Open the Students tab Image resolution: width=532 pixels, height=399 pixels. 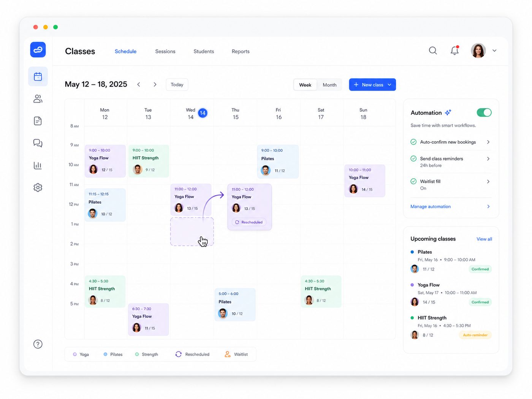(x=204, y=51)
